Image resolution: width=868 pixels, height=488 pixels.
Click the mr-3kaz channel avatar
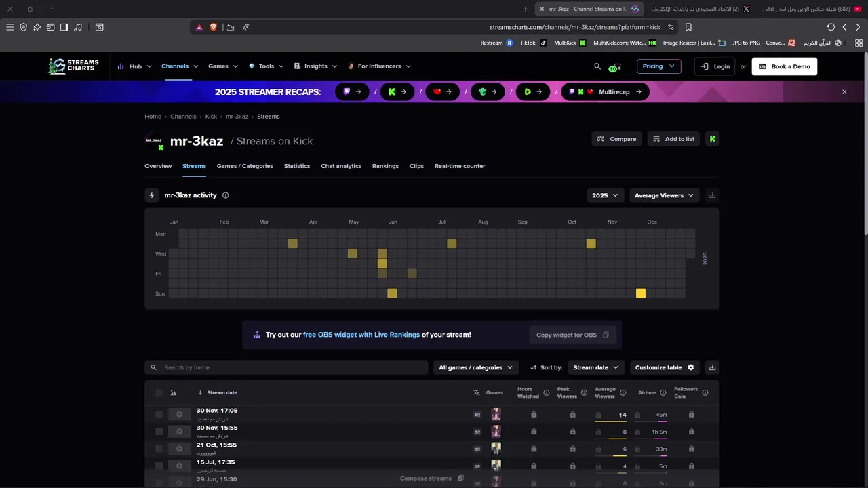point(154,141)
